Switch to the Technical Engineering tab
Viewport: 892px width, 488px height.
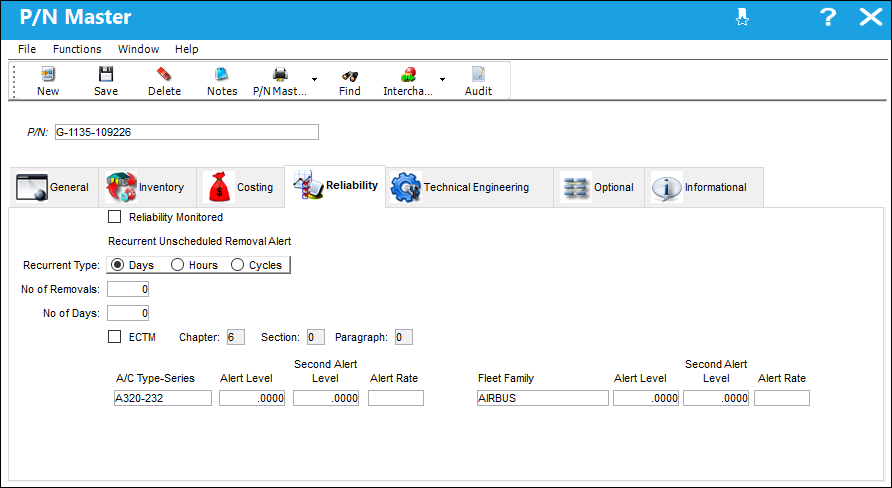coord(469,187)
